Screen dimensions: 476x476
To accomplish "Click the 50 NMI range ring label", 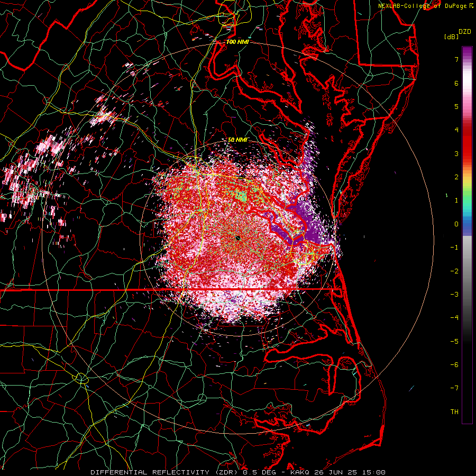I will (237, 140).
